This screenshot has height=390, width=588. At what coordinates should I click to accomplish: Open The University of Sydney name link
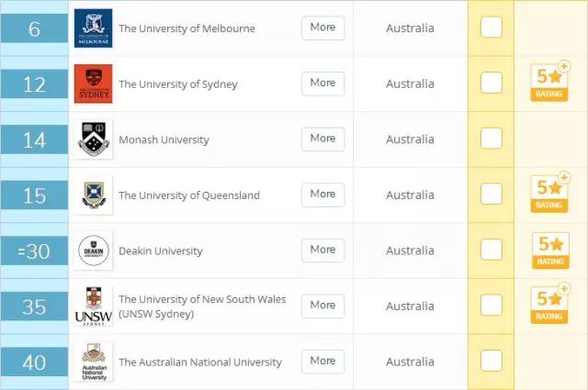click(178, 84)
